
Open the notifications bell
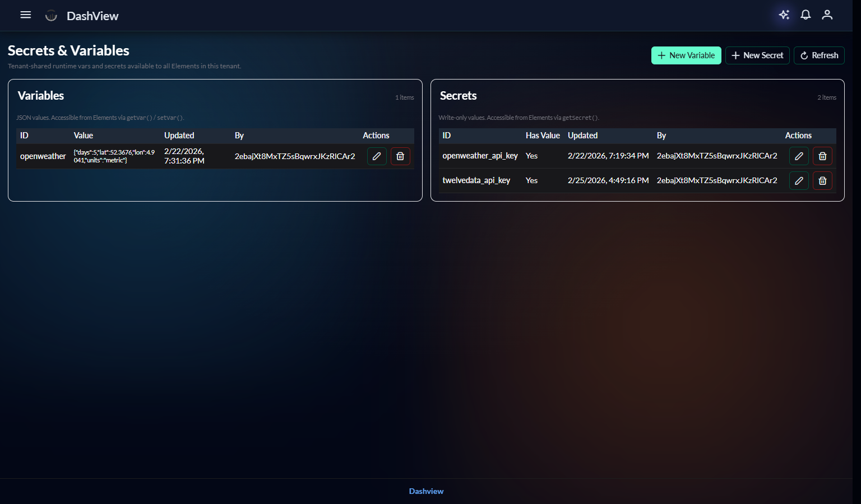click(x=806, y=15)
